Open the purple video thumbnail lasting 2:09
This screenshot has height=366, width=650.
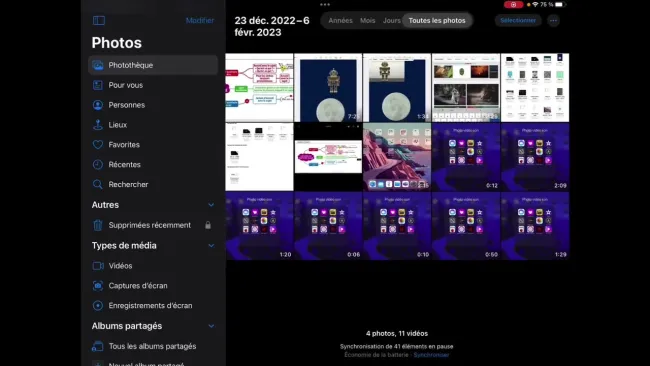(535, 157)
